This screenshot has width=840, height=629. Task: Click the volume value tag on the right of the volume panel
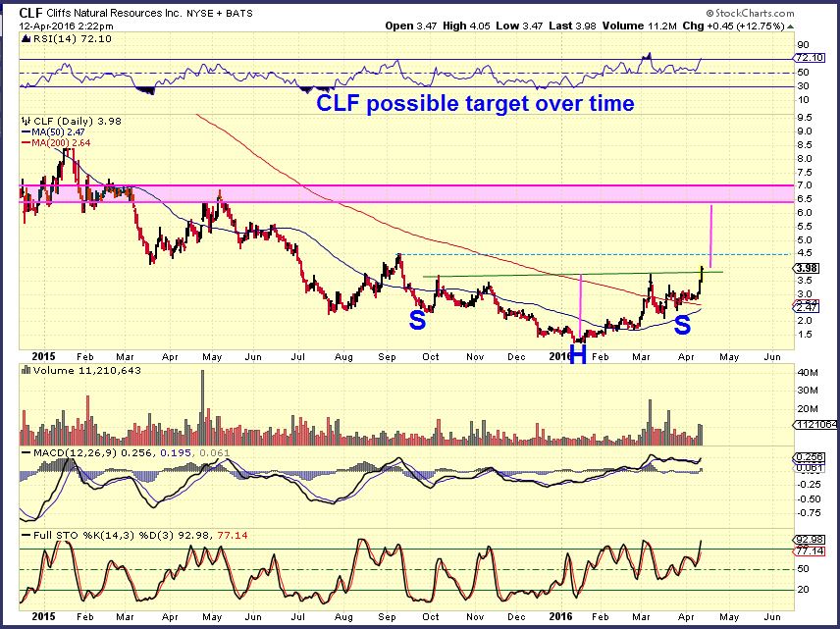click(x=814, y=424)
